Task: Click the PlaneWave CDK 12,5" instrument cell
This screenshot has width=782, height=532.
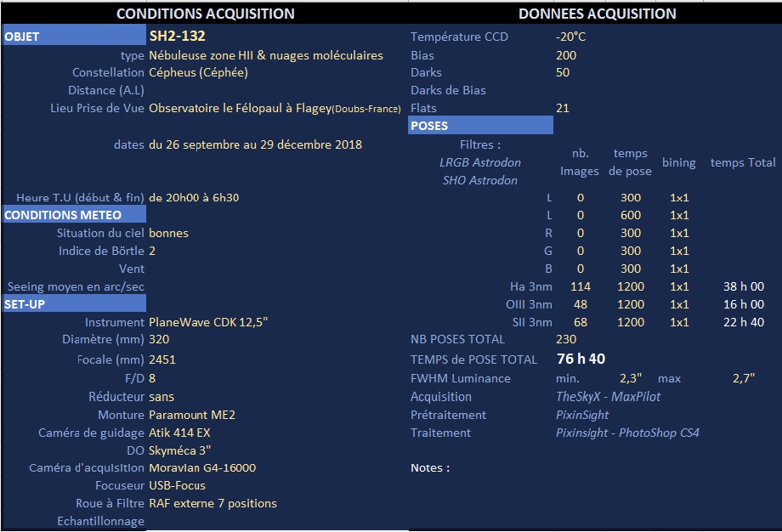Action: pyautogui.click(x=209, y=322)
